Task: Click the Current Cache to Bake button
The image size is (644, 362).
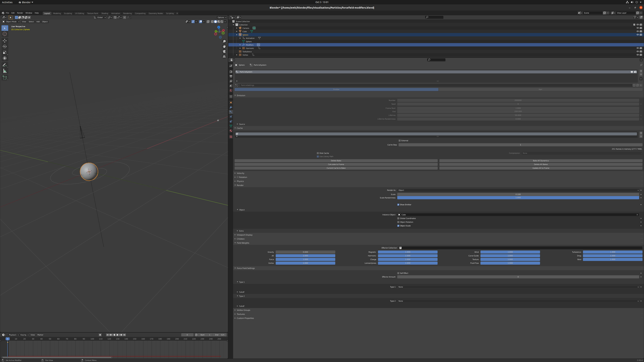Action: [336, 168]
